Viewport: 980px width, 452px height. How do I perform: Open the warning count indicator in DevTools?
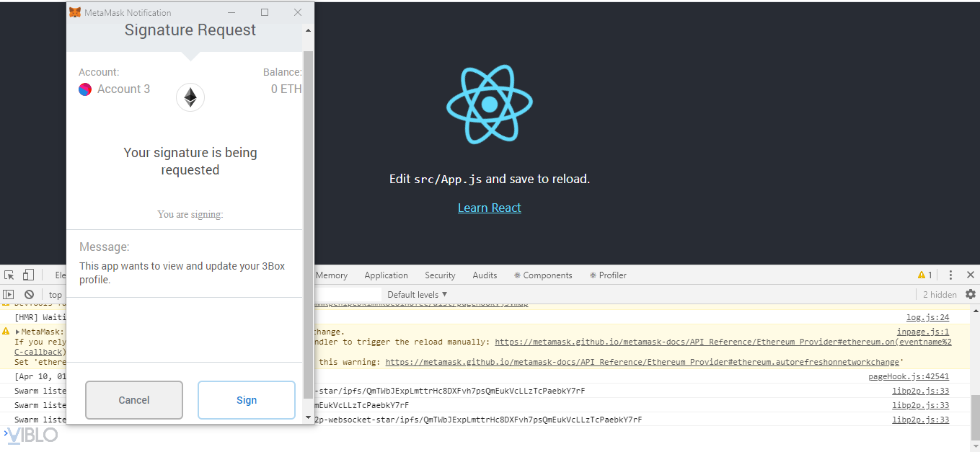[x=925, y=275]
